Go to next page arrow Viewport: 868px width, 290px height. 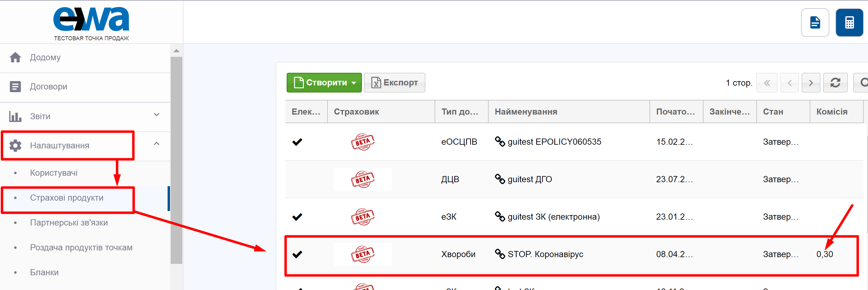tap(811, 83)
